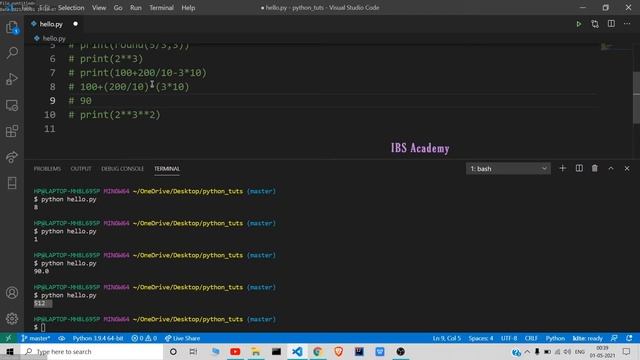This screenshot has width=640, height=360.
Task: Click the terminal prompt input line
Action: pos(40,327)
